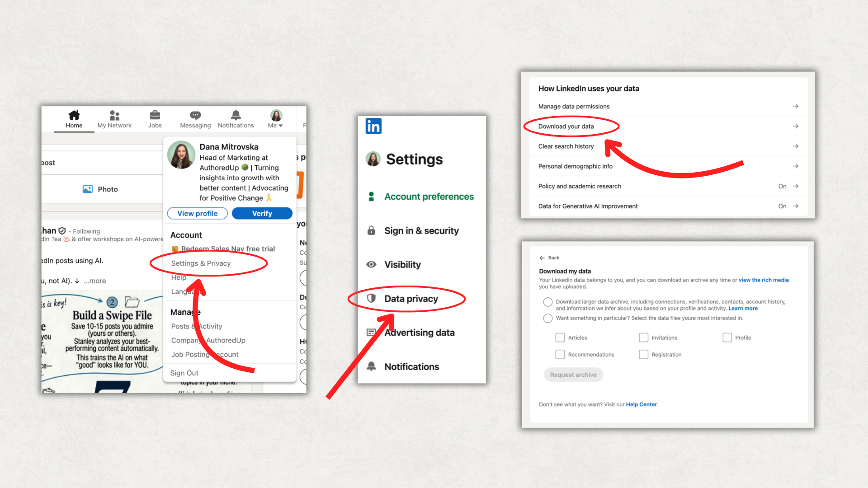Select the Download larger data archive radio
Screen dimensions: 868x488
[548, 302]
